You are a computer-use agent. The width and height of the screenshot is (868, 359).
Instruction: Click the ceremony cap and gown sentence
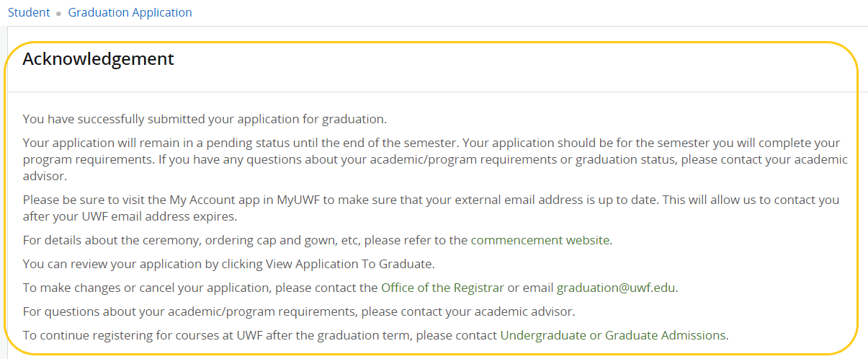point(318,240)
